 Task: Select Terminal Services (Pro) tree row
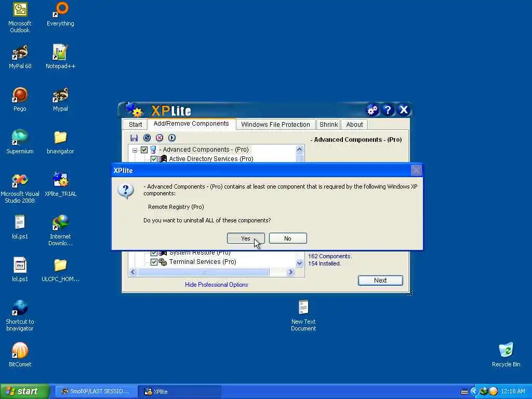click(203, 262)
